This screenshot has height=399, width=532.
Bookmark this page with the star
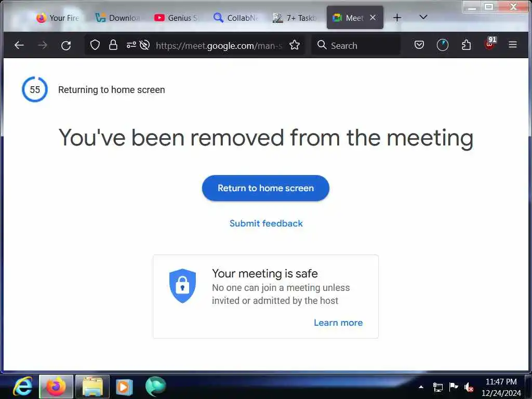295,45
